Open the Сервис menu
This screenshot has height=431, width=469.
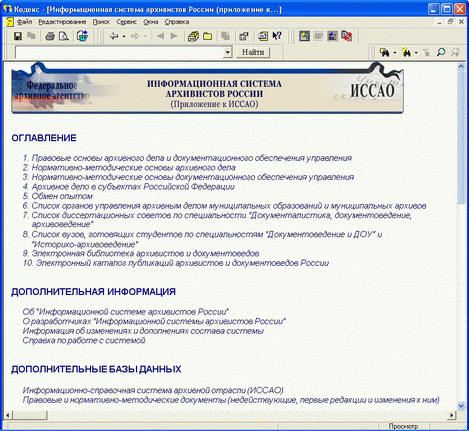(126, 22)
